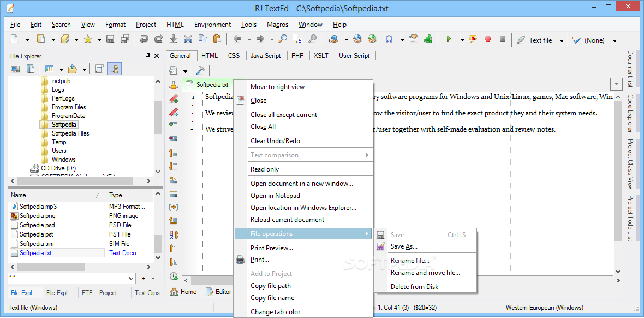Screen dimensions: 644x318
Task: Click the Save As disk-and-pencil icon
Action: pyautogui.click(x=381, y=246)
